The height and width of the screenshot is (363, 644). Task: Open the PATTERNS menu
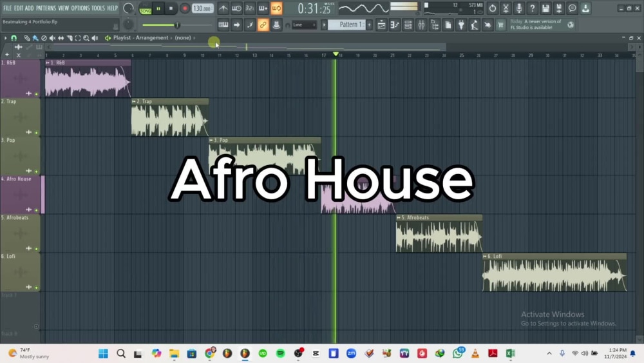point(46,8)
